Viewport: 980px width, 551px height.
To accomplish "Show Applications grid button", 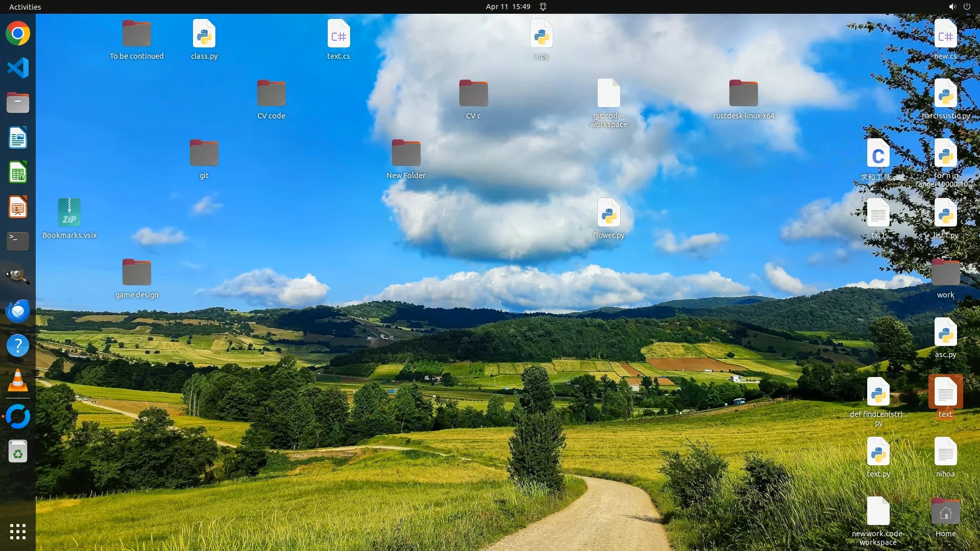I will point(18,532).
